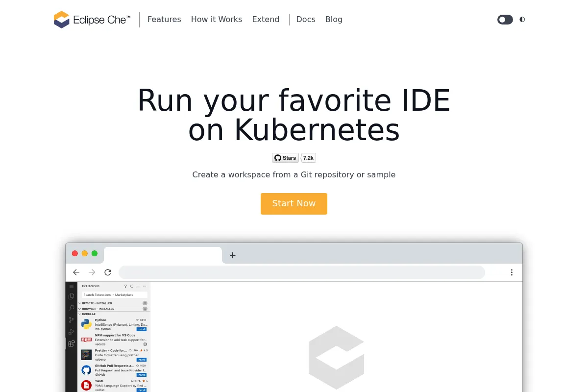Open Extensions views and more actions
The height and width of the screenshot is (392, 588).
click(x=145, y=286)
